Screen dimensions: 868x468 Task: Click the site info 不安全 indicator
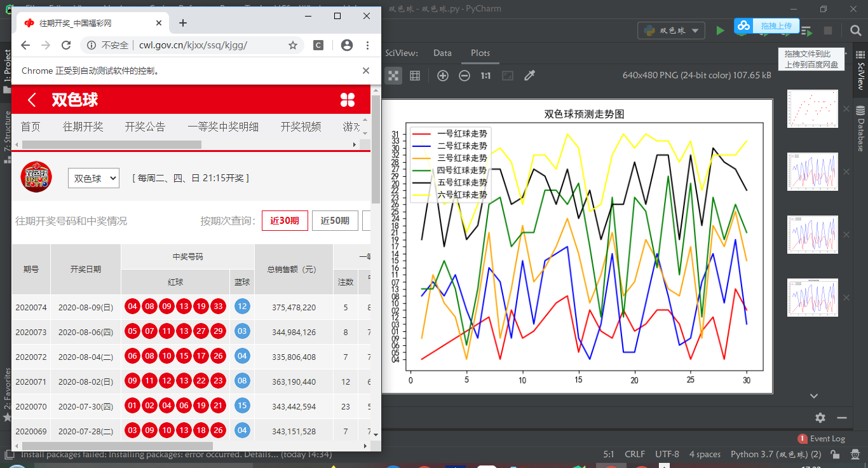(x=107, y=45)
